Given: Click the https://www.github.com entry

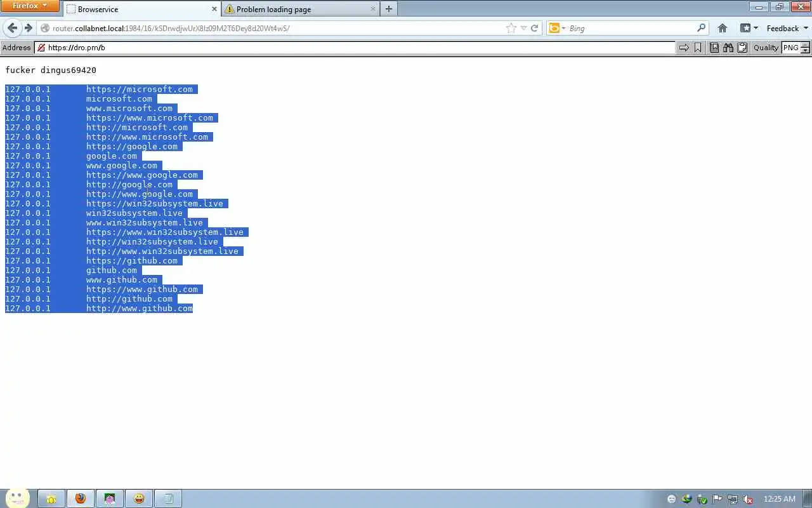Looking at the screenshot, I should 142,290.
